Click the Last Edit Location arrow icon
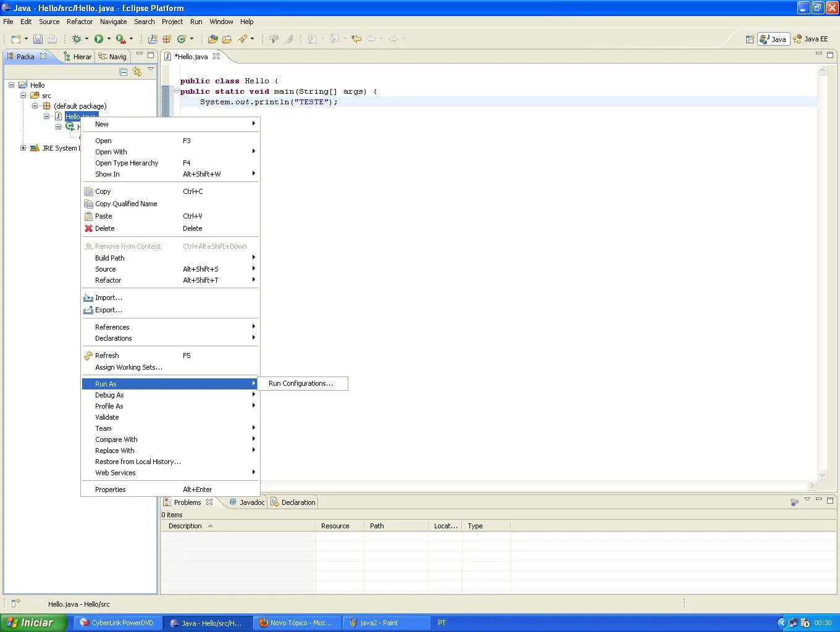This screenshot has width=840, height=632. tap(356, 39)
